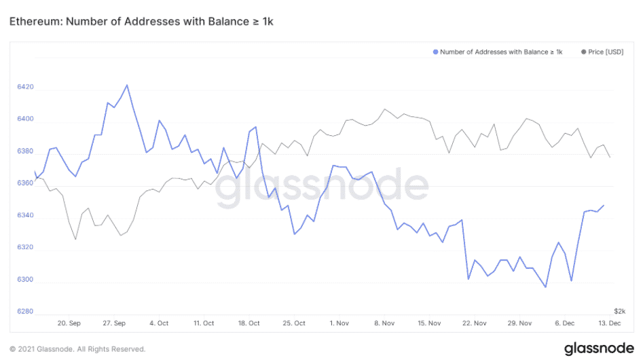Image resolution: width=643 pixels, height=364 pixels.
Task: Click the $2k price axis label
Action: click(x=620, y=311)
